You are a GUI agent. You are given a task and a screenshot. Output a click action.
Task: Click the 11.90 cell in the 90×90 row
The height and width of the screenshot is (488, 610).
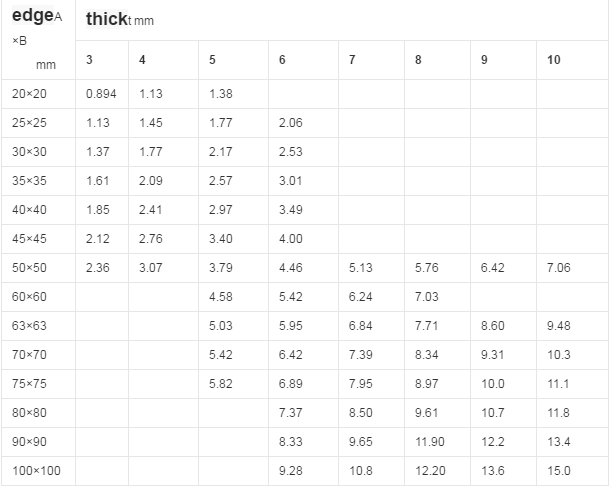(430, 442)
